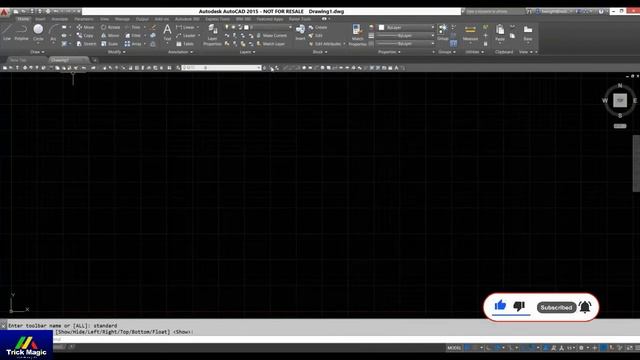Expand the Draw panel
Screen dimensions: 640x360
pos(37,52)
